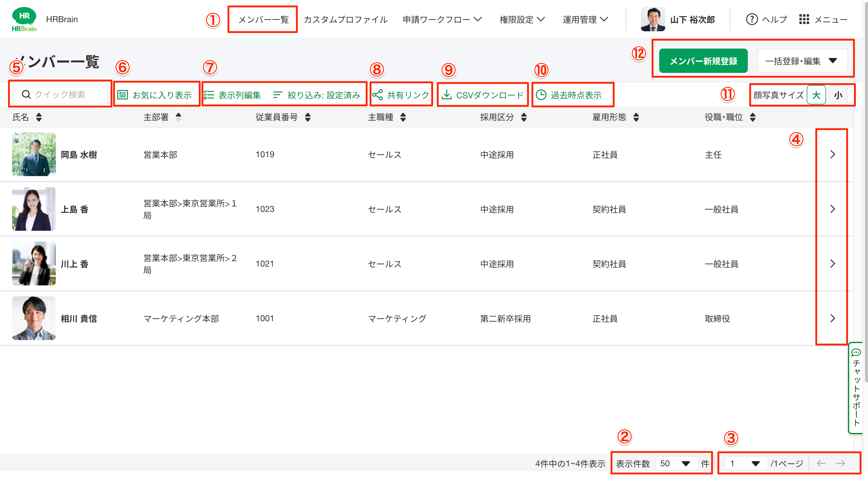Click HRBrain text beside logo
This screenshot has height=487, width=868.
coord(62,19)
